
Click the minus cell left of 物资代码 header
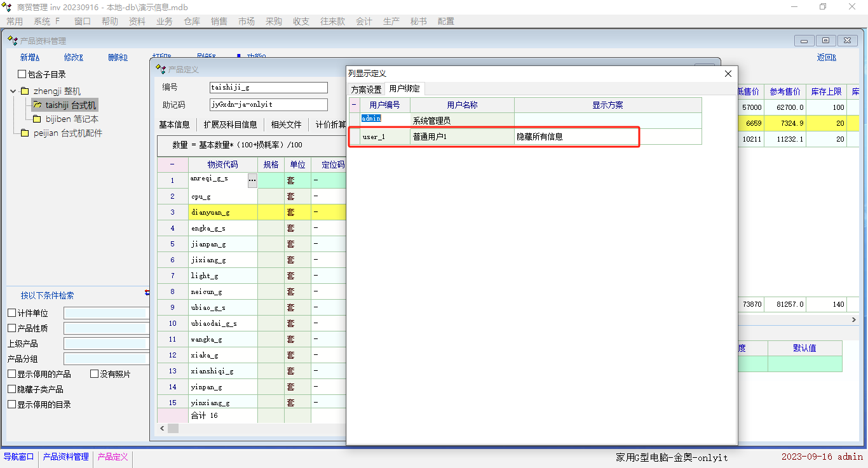tap(172, 164)
